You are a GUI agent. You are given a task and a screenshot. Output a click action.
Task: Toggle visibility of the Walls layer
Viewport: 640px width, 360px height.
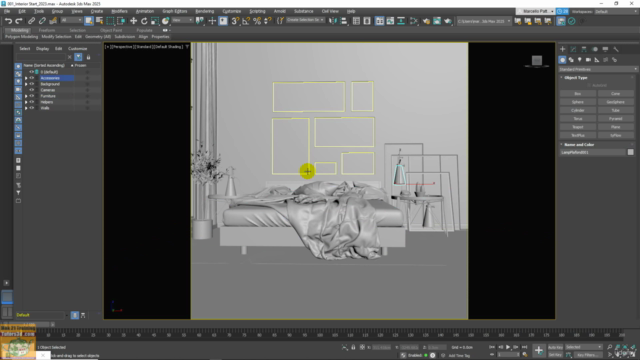31,108
